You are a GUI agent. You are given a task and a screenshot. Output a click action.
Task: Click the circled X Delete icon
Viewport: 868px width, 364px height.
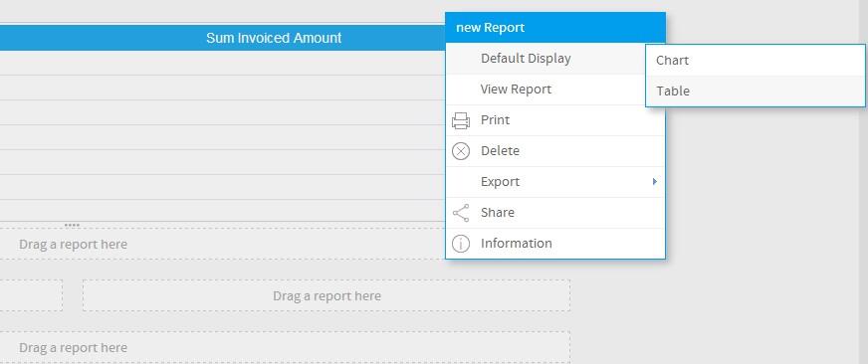pyautogui.click(x=461, y=151)
